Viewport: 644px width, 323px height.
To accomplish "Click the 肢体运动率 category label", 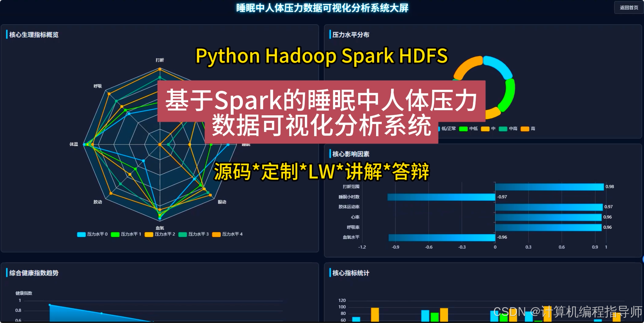I will 349,207.
